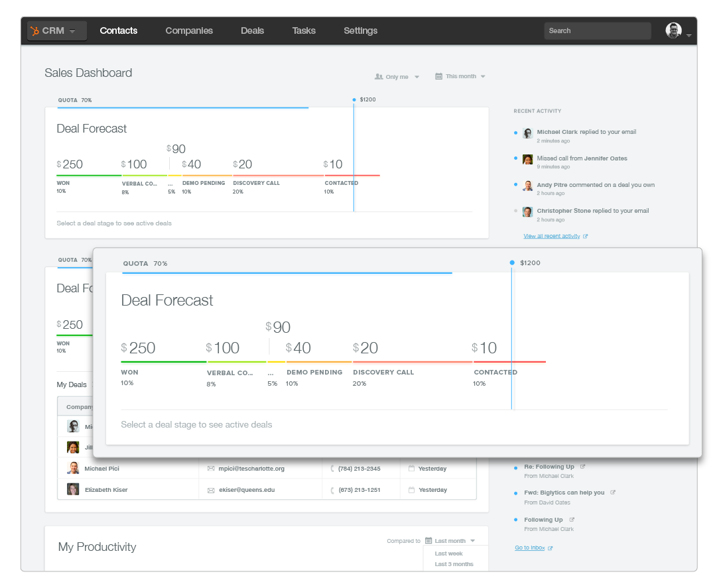Open the user profile avatar menu
The image size is (717, 588).
coord(673,30)
